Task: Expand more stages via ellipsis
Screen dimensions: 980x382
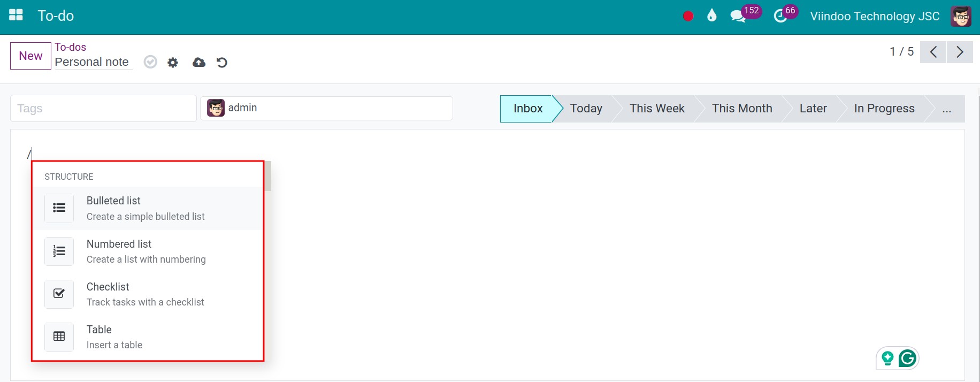Action: pyautogui.click(x=947, y=109)
